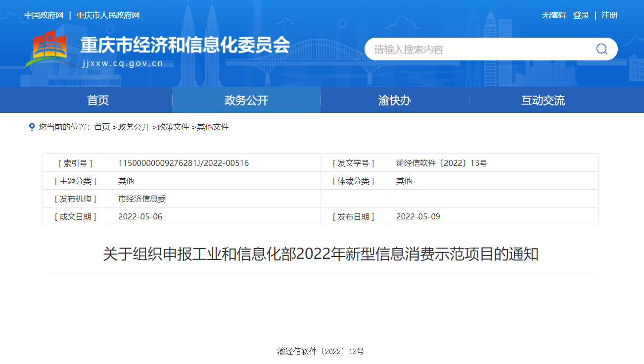Click 其他文件 in the breadcrumb
This screenshot has height=364, width=644.
pos(213,127)
